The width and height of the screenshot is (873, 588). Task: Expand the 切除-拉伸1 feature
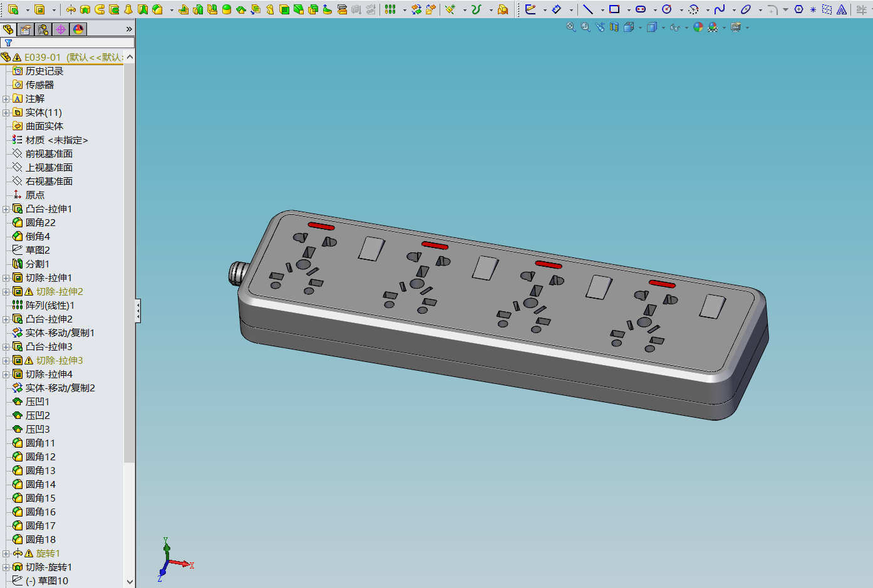click(6, 278)
